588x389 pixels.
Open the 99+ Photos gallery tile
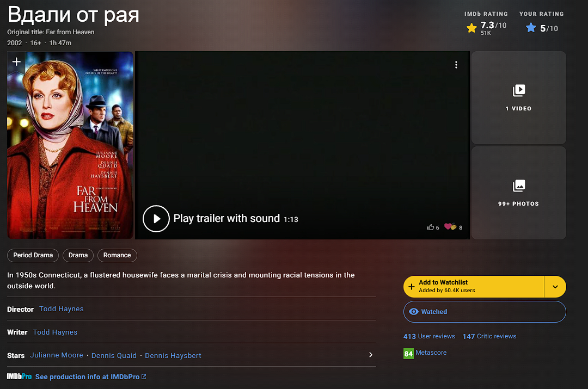tap(519, 193)
